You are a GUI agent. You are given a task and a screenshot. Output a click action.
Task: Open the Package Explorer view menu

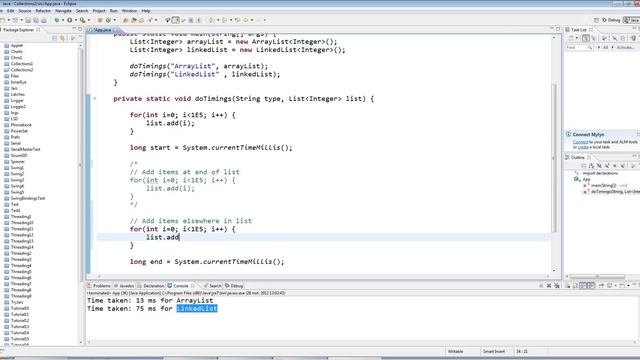tap(73, 38)
